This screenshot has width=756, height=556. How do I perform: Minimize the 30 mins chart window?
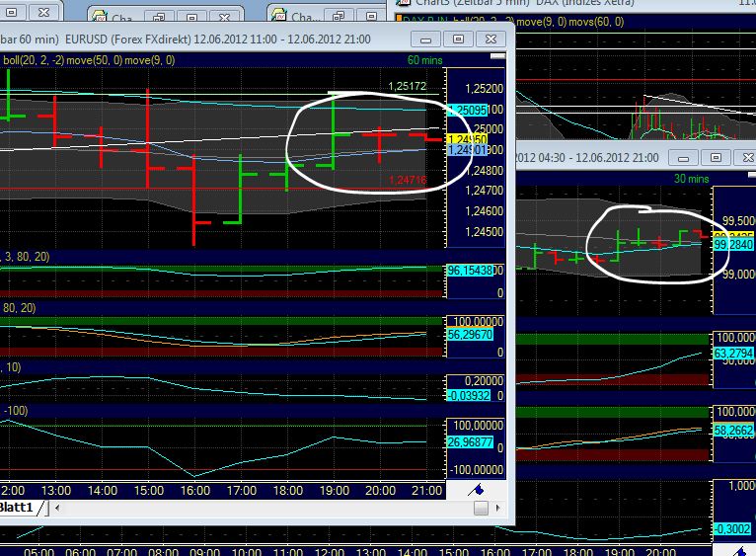pos(684,158)
